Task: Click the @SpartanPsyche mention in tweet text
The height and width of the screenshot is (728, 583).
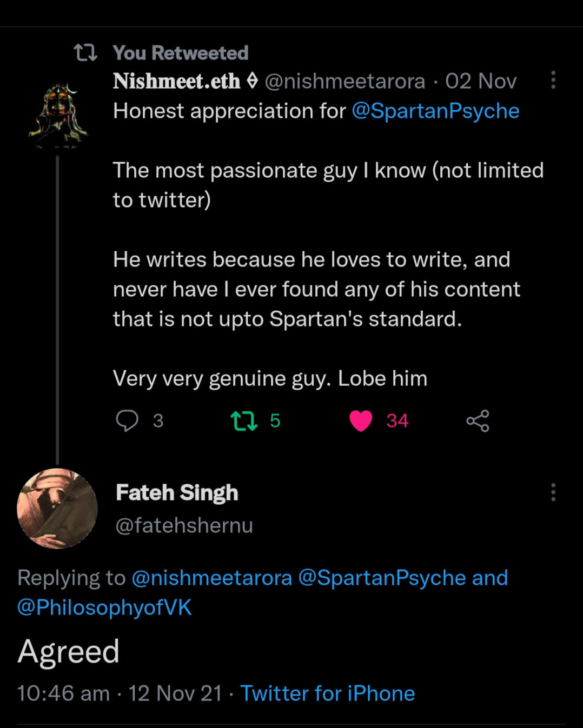Action: coord(435,111)
